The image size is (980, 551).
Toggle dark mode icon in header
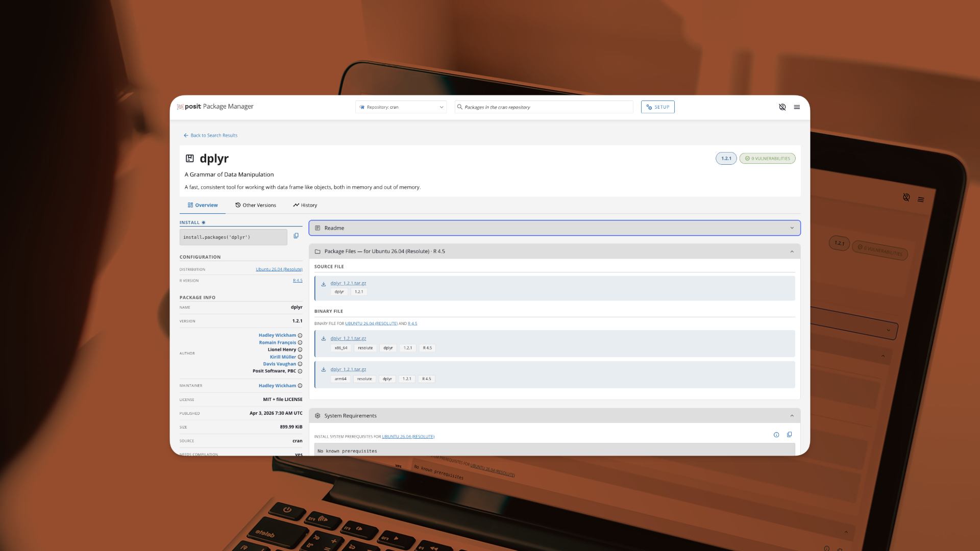coord(782,107)
